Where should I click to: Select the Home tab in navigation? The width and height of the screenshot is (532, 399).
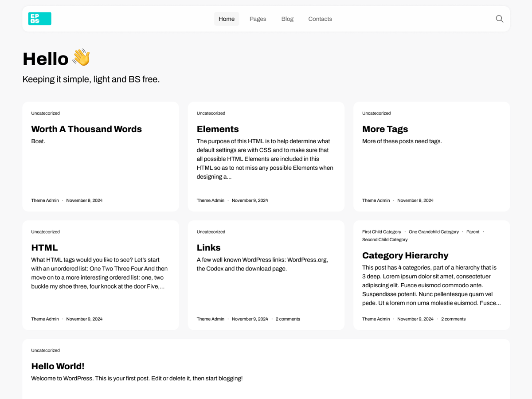pos(227,19)
